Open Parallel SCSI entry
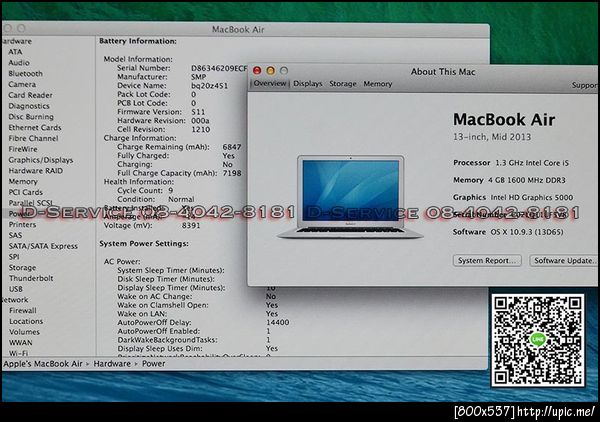The height and width of the screenshot is (422, 600). pyautogui.click(x=30, y=202)
